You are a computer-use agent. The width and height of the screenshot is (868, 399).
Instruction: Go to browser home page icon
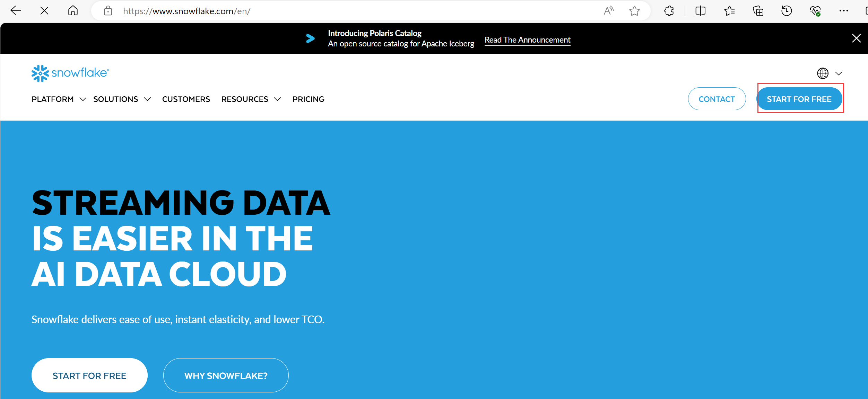(x=73, y=11)
